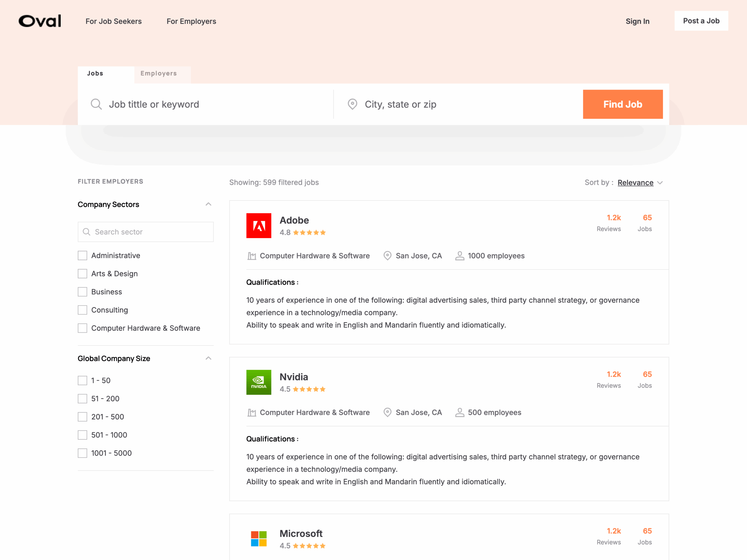Click the magnifier icon in job search
Screen dimensions: 747x560
click(96, 104)
